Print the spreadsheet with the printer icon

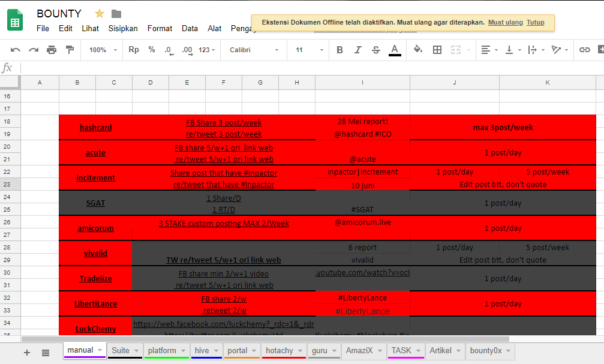(52, 50)
